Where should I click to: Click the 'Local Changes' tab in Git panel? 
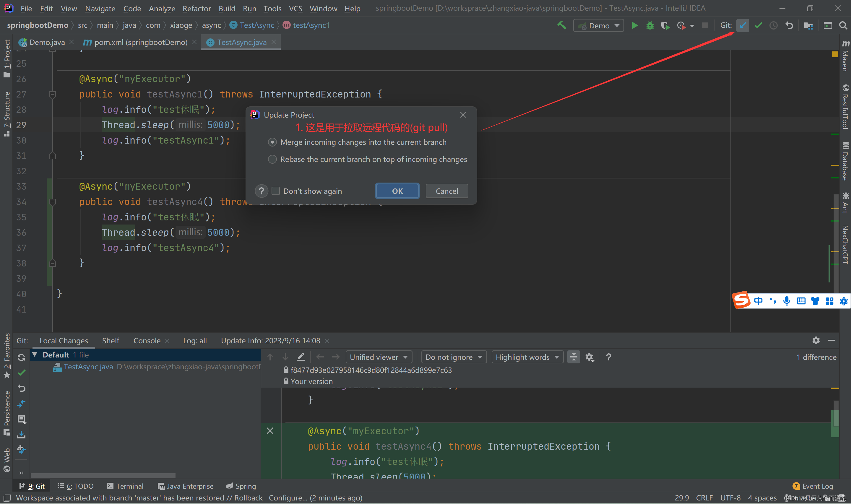pos(64,340)
